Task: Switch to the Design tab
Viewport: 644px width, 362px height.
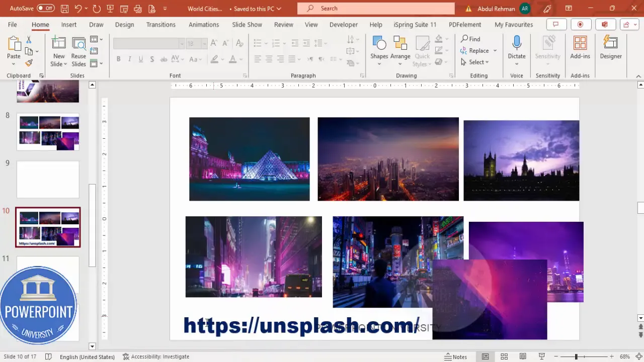Action: 124,24
